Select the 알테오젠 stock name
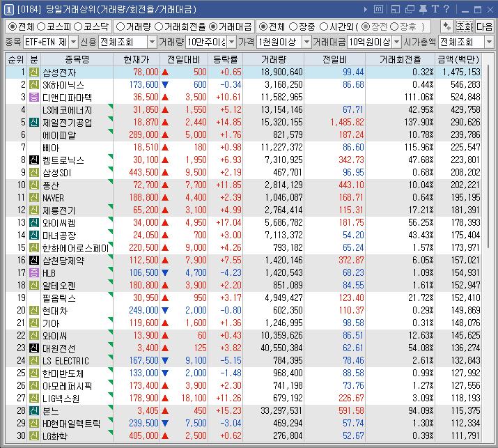 click(x=59, y=286)
